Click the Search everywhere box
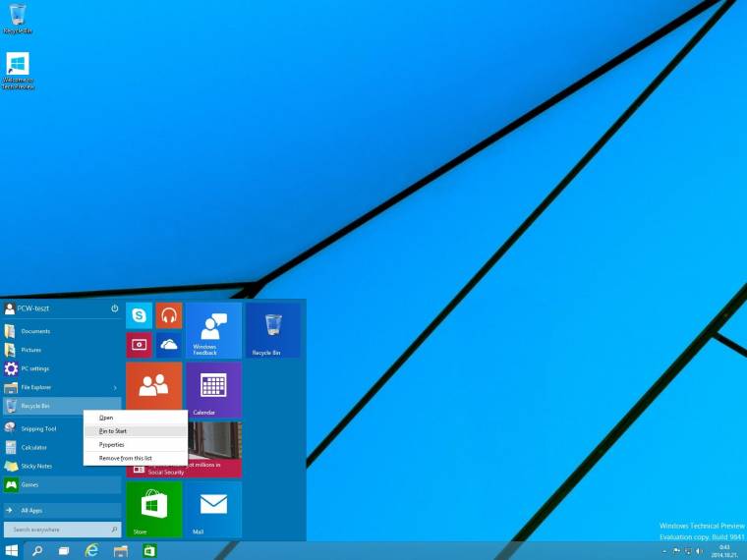The width and height of the screenshot is (747, 560). coord(62,530)
